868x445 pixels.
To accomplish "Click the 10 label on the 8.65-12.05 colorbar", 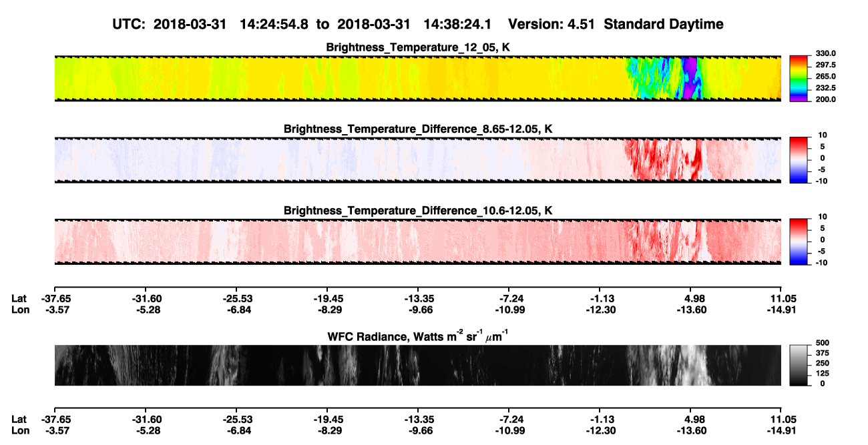I will (x=823, y=135).
